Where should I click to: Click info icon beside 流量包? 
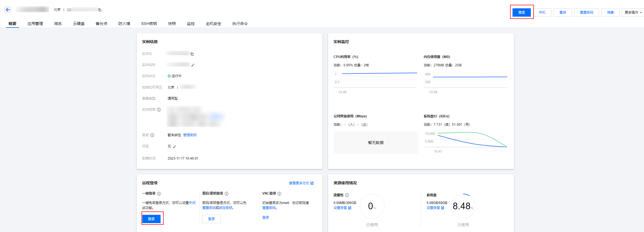tap(347, 195)
